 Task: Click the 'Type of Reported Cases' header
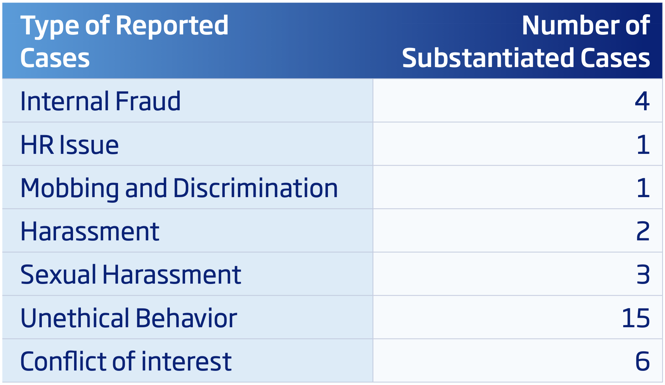coord(124,42)
